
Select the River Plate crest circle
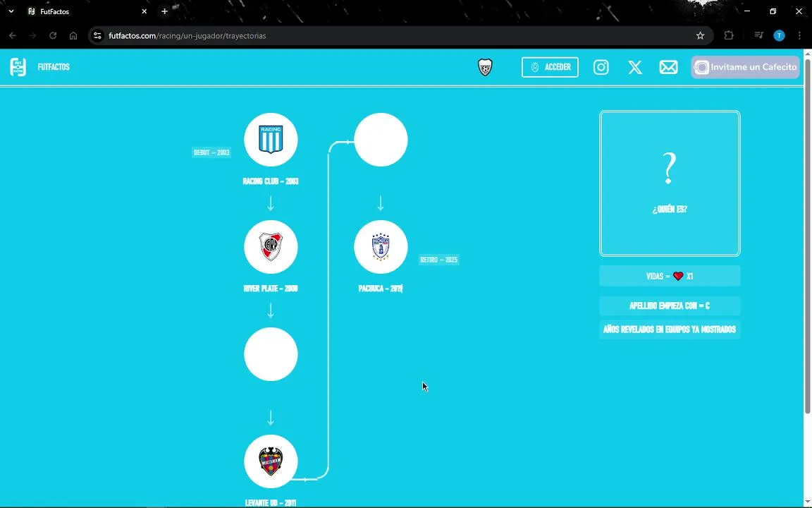(271, 247)
